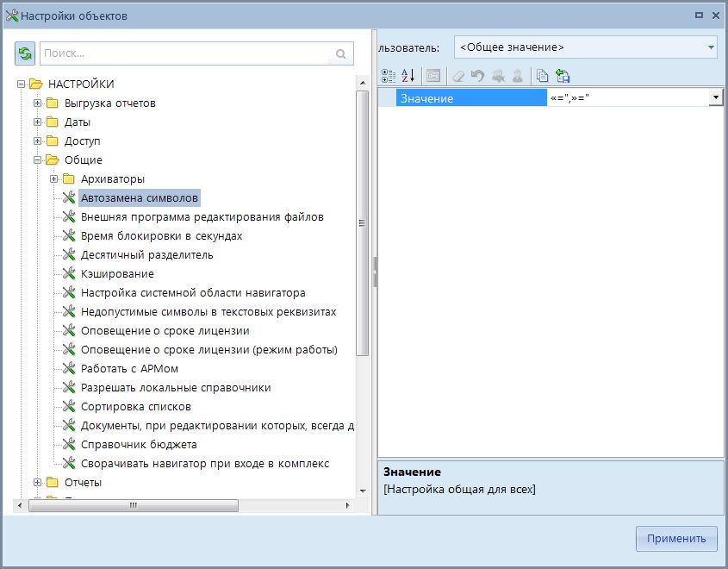Select the Значение property row
Image resolution: width=728 pixels, height=569 pixels.
[470, 98]
